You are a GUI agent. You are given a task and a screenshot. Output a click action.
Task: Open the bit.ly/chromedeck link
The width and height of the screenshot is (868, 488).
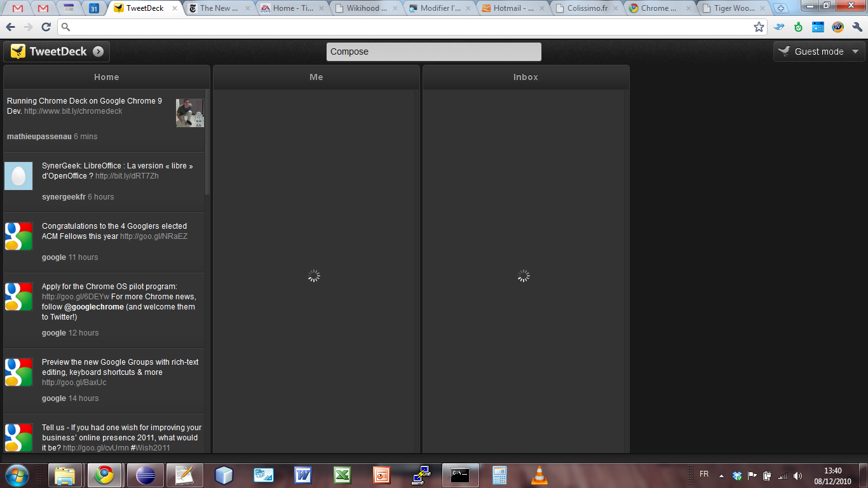(73, 111)
